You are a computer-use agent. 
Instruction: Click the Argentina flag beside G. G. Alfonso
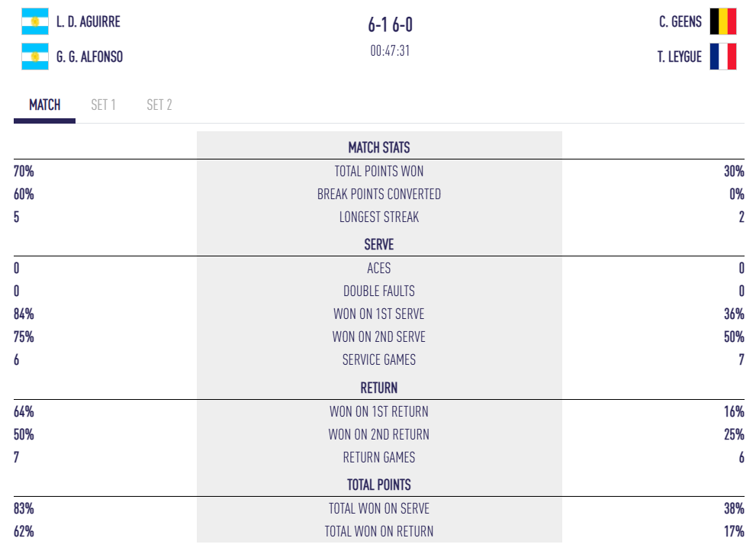pyautogui.click(x=35, y=56)
